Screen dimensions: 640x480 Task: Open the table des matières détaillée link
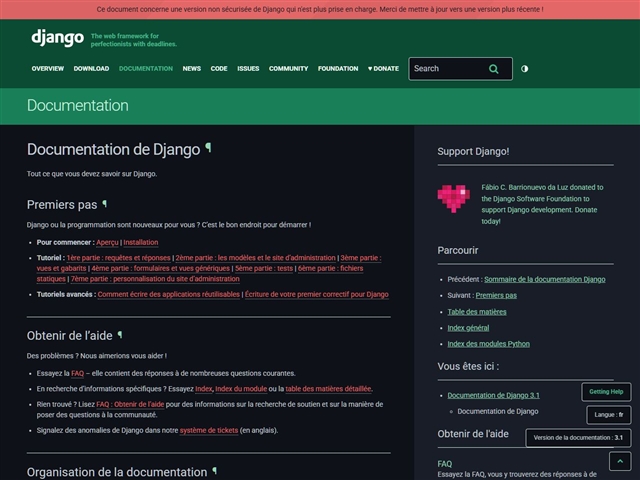click(328, 389)
